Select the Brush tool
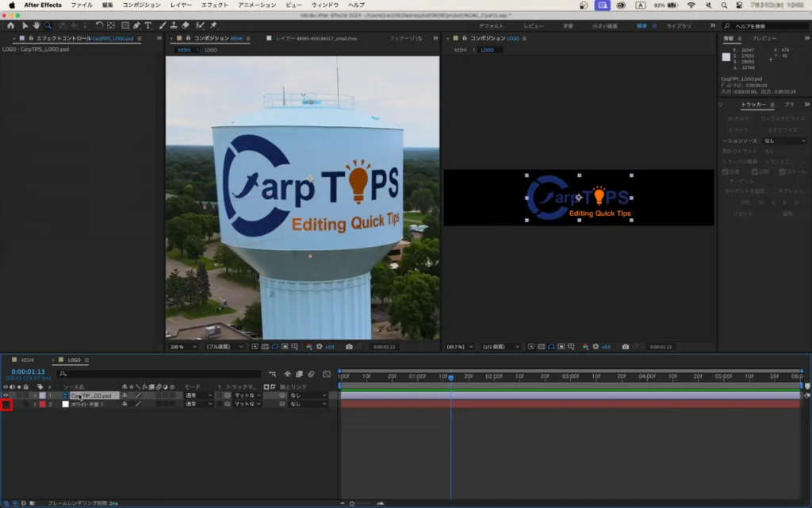Screen dimensions: 812x508 (162, 25)
